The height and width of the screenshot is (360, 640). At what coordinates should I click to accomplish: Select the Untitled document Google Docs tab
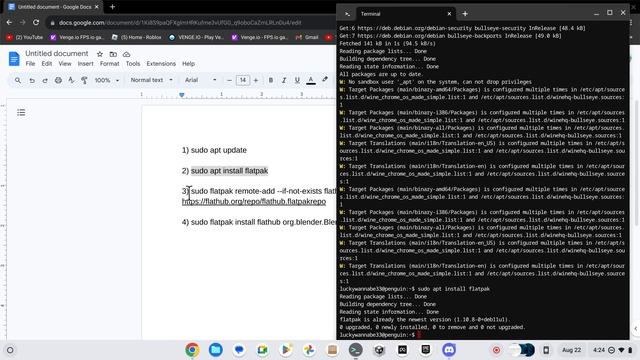click(x=53, y=7)
